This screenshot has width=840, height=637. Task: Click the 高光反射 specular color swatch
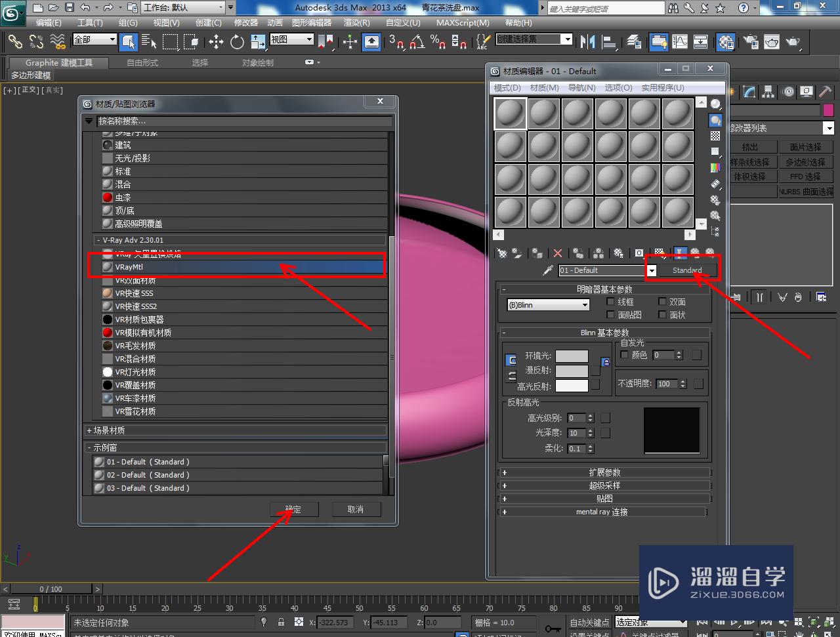572,386
